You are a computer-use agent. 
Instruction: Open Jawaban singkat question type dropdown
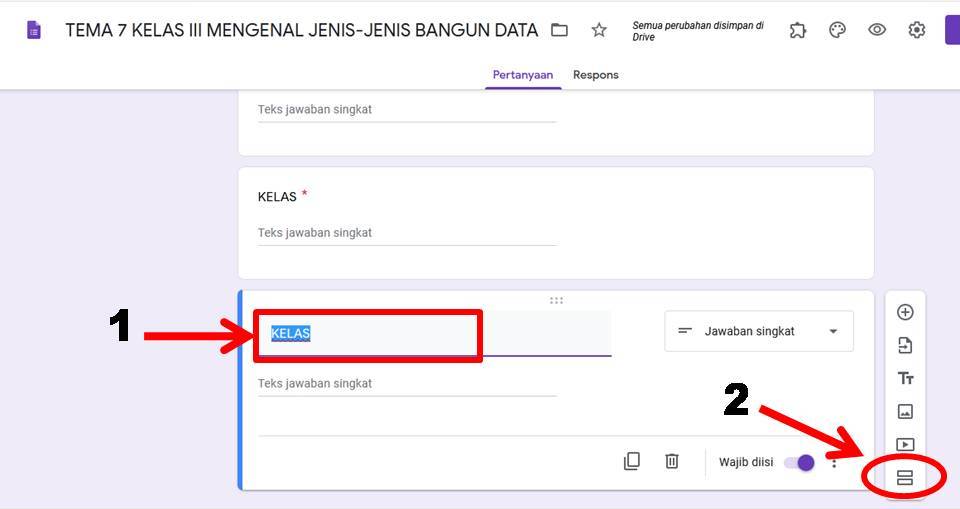pos(759,331)
